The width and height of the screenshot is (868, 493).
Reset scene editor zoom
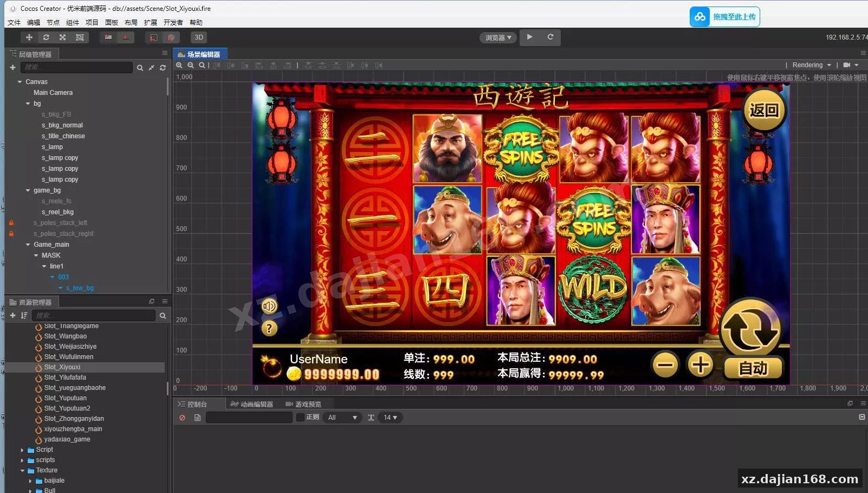(x=202, y=65)
